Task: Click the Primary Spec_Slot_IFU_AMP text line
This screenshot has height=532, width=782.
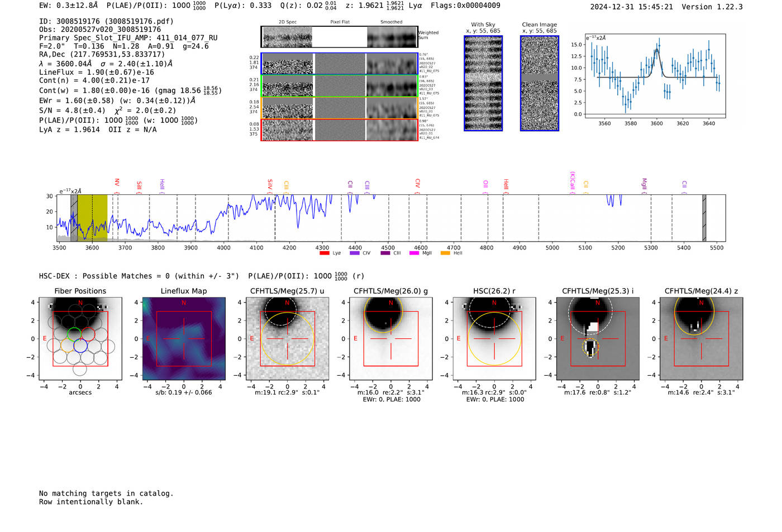Action: (128, 38)
